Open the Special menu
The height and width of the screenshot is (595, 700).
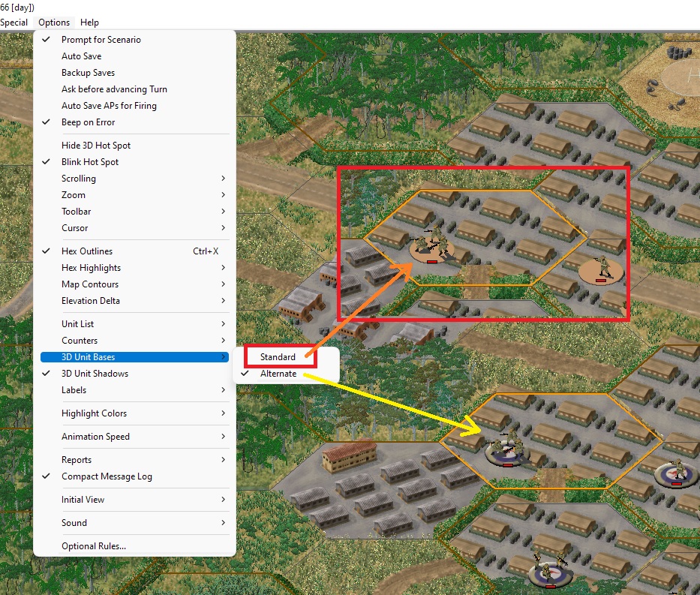click(14, 23)
